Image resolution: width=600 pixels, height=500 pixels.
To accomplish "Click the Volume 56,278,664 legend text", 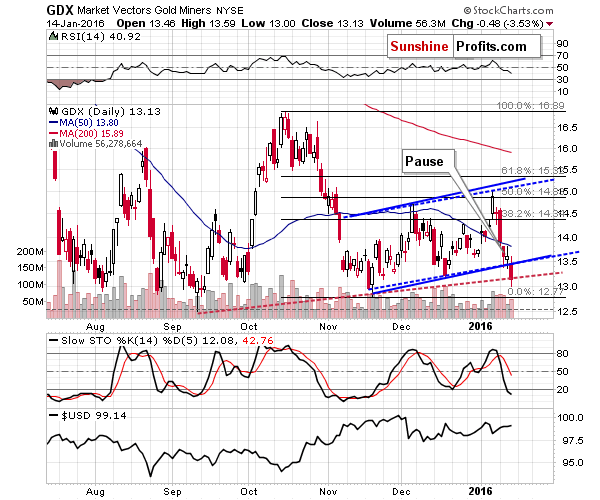I will pyautogui.click(x=101, y=144).
